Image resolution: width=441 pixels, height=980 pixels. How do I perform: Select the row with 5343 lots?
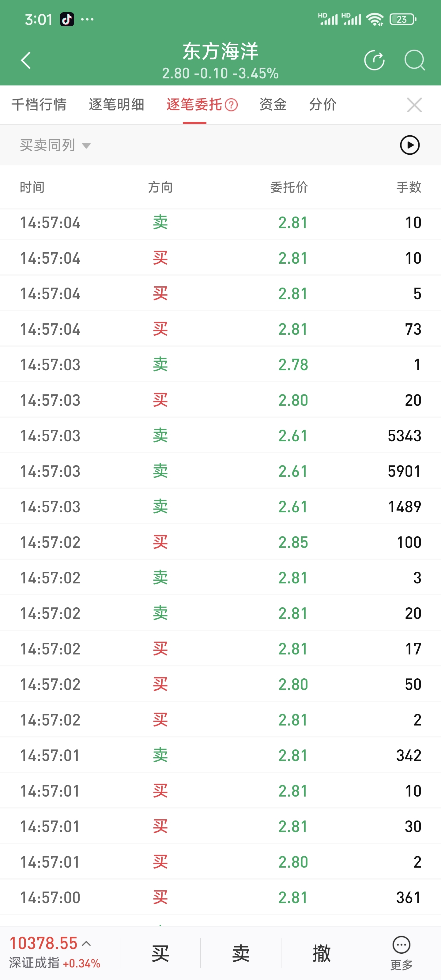click(x=220, y=435)
